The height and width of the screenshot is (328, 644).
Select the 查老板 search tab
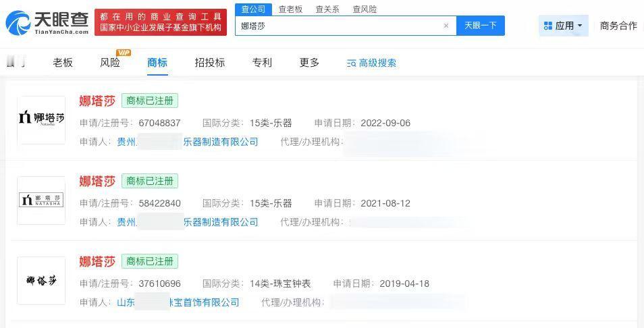coord(290,9)
